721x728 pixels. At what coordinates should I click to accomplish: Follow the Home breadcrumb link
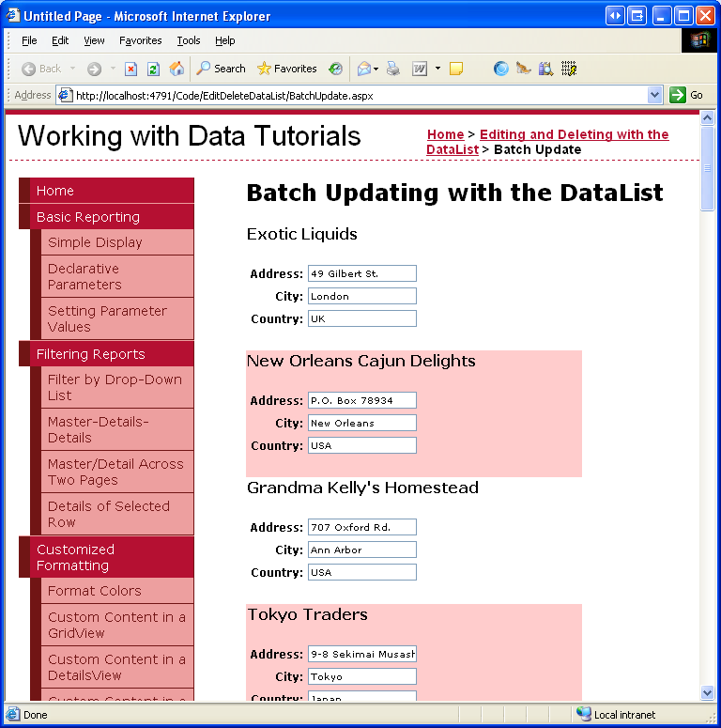(445, 134)
